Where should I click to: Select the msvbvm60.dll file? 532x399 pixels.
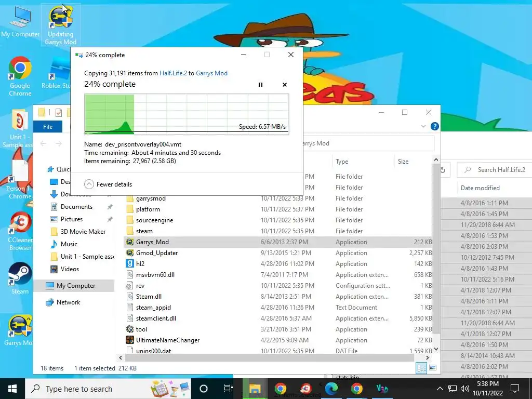pos(155,274)
